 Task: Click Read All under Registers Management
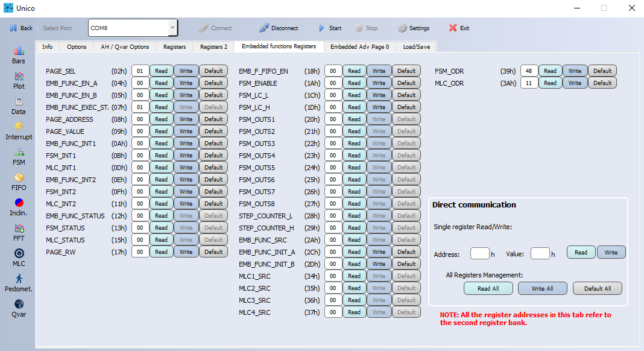(488, 288)
